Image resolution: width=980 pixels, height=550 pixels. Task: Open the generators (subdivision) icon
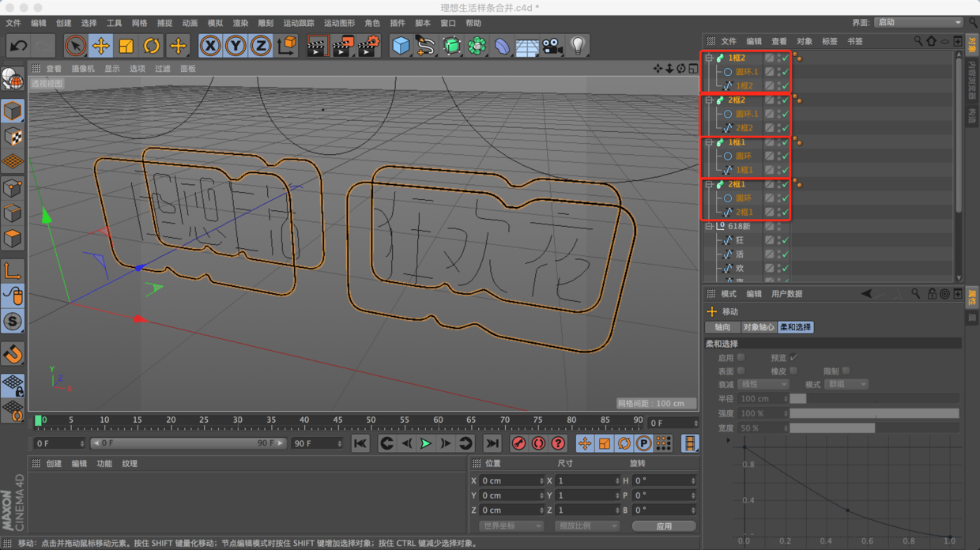click(x=451, y=46)
